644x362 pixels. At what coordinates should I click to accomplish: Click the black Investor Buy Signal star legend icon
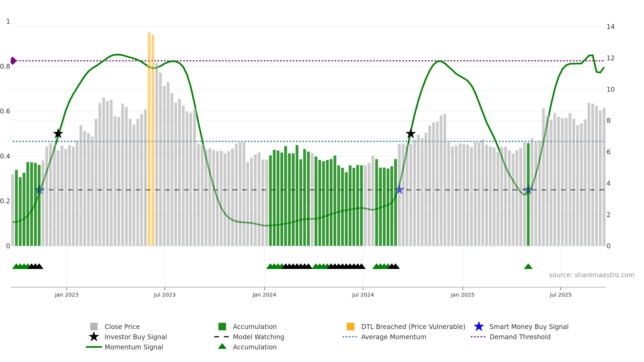click(x=94, y=337)
